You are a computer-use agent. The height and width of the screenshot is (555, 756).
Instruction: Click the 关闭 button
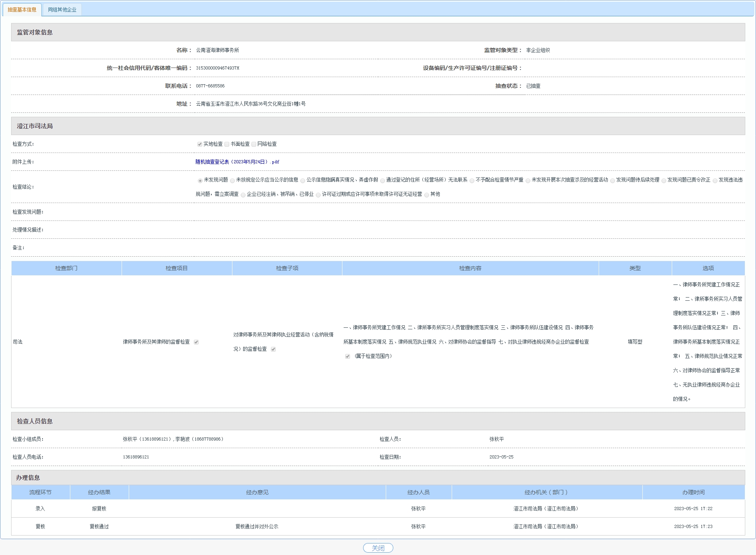pyautogui.click(x=378, y=548)
